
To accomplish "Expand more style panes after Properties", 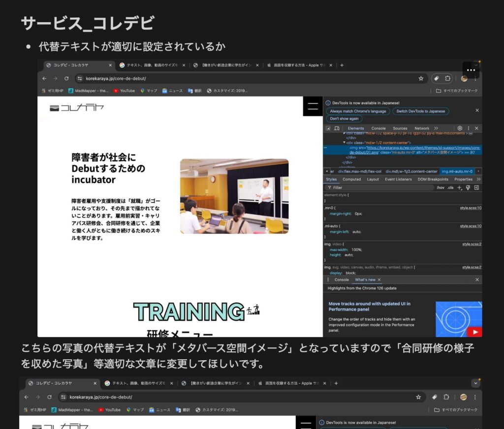I will [478, 179].
